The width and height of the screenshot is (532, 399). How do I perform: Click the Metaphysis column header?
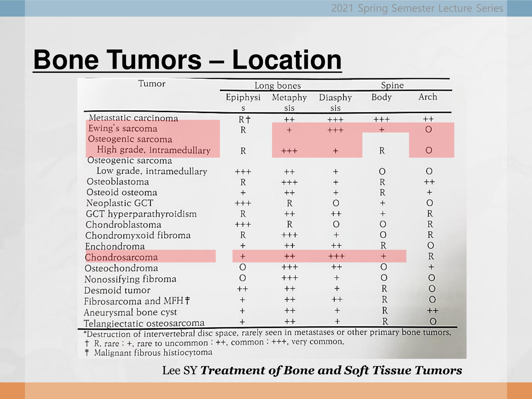[x=289, y=102]
